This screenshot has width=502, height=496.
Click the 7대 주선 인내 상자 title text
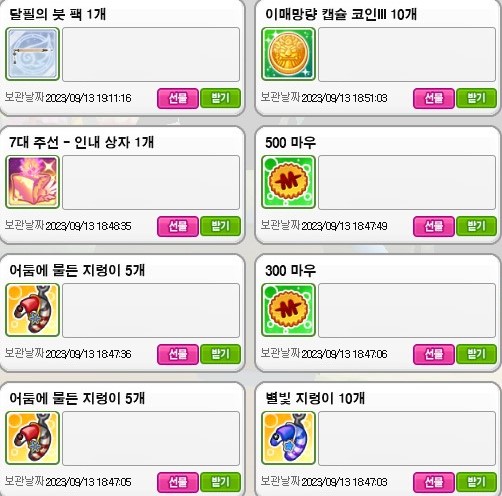coord(82,142)
